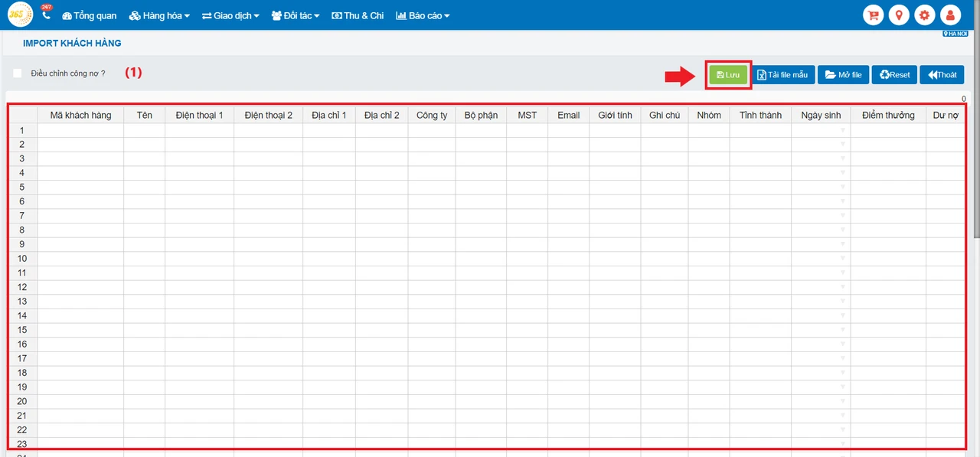The width and height of the screenshot is (980, 457).
Task: Select Giới tính column header
Action: [616, 116]
